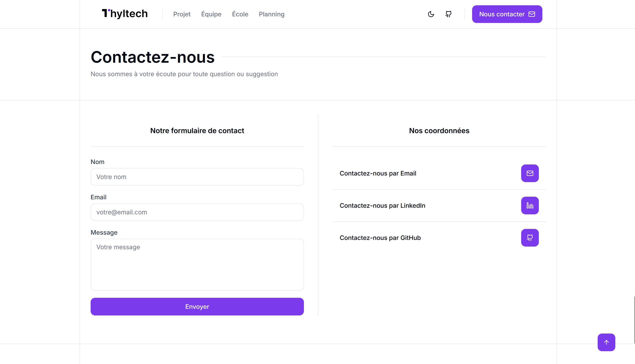
Task: Click into the Email address field
Action: pos(197,212)
